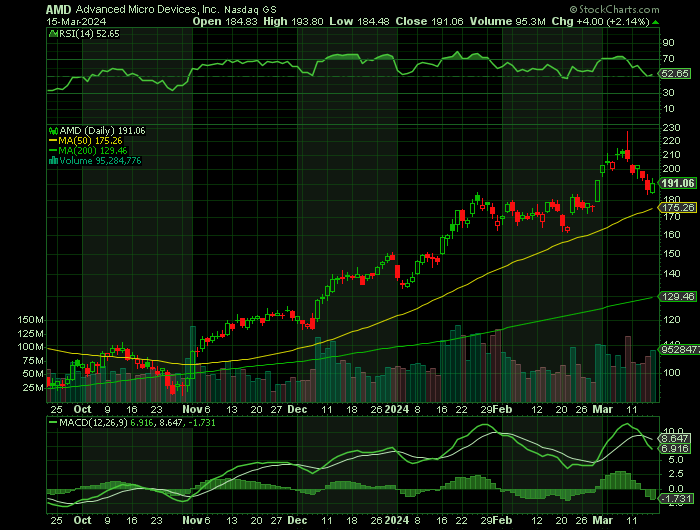
Task: Click the 70 overbought level on the RSI axis
Action: (x=668, y=59)
